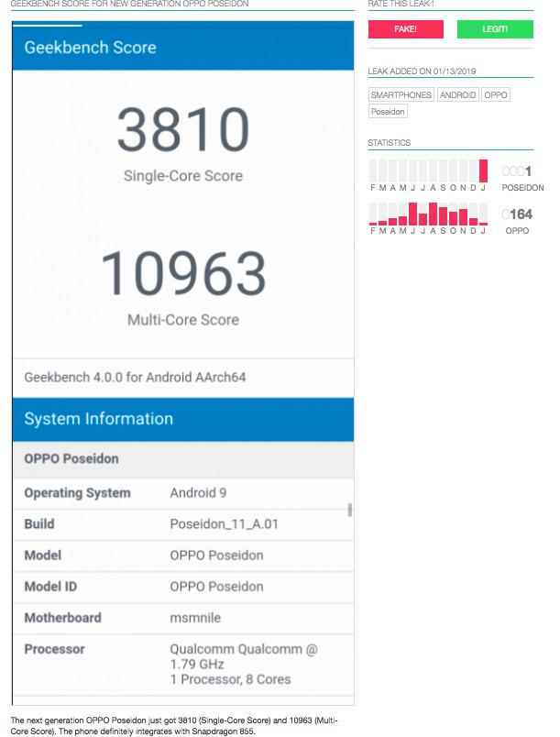The width and height of the screenshot is (560, 737).
Task: Click the 3810 Single-Core Score
Action: tap(183, 131)
